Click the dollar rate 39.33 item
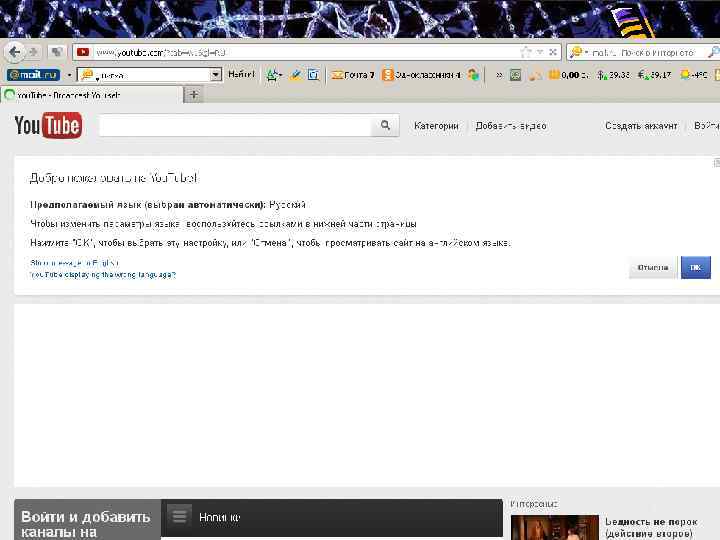720x540 pixels. (x=613, y=74)
